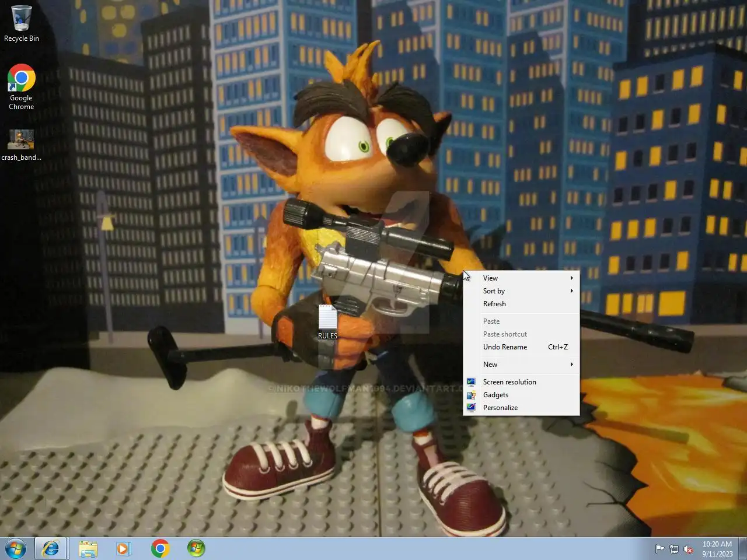Launch Internet Explorer from the taskbar

51,548
